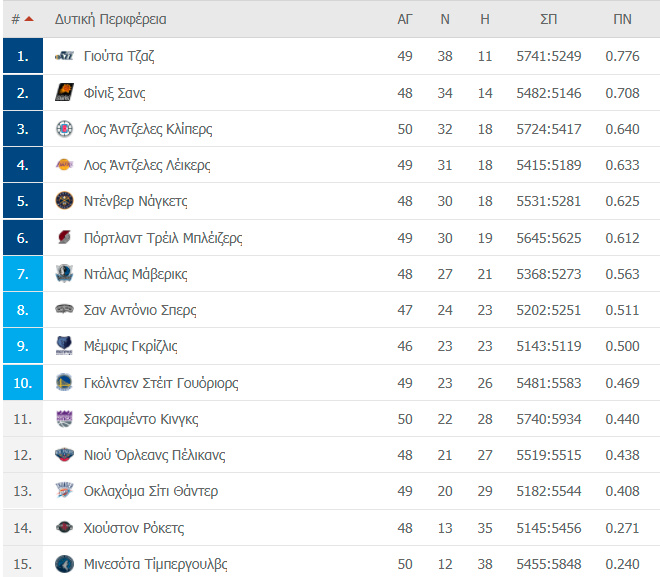Click the dark blue rank 1 badge
The width and height of the screenshot is (660, 577).
(23, 56)
